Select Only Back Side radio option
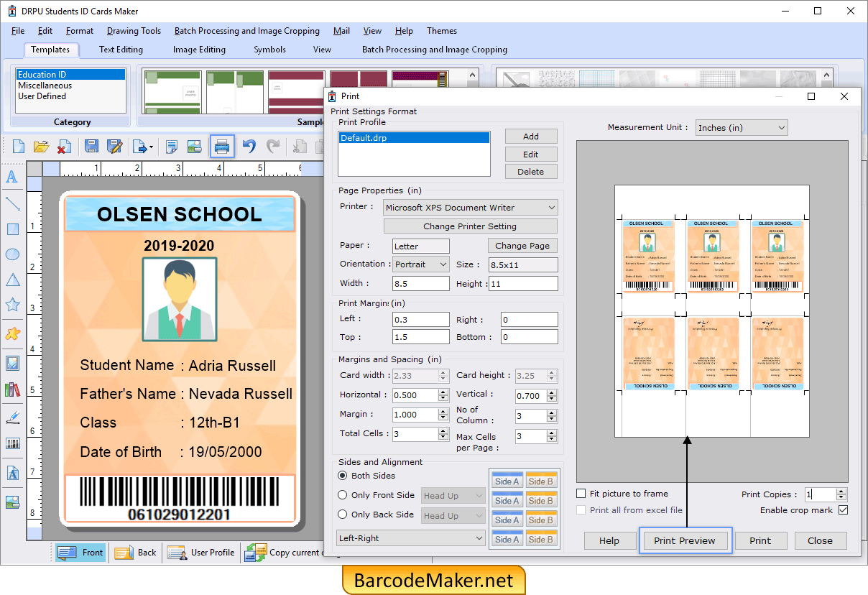 [343, 515]
